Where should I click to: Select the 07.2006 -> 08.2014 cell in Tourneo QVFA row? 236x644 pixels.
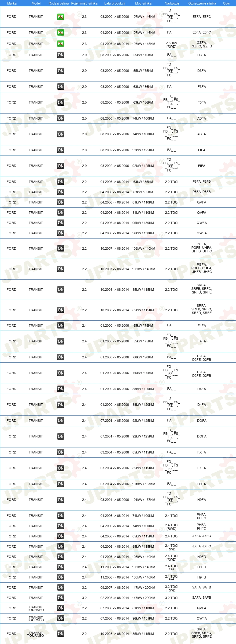tap(115, 608)
